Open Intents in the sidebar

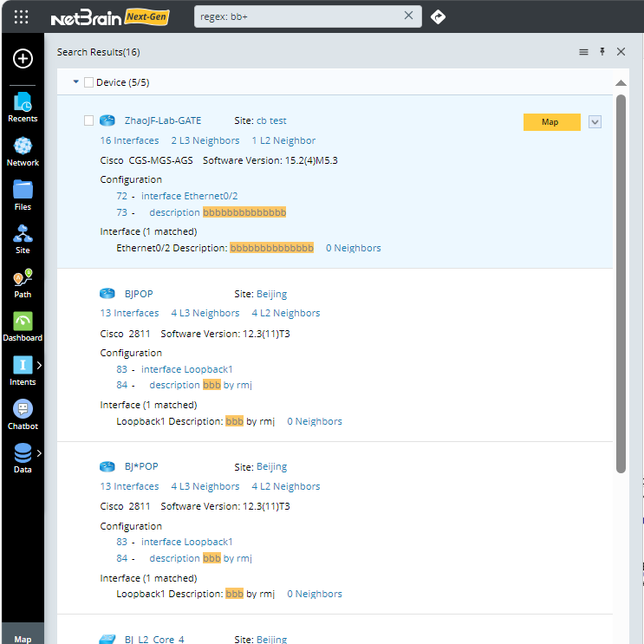(23, 371)
